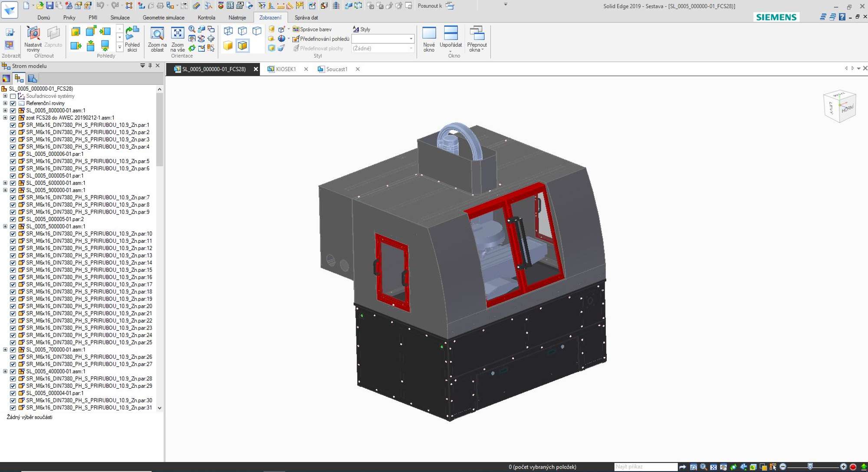
Task: Select the shaded with edges style icon
Action: 243,46
